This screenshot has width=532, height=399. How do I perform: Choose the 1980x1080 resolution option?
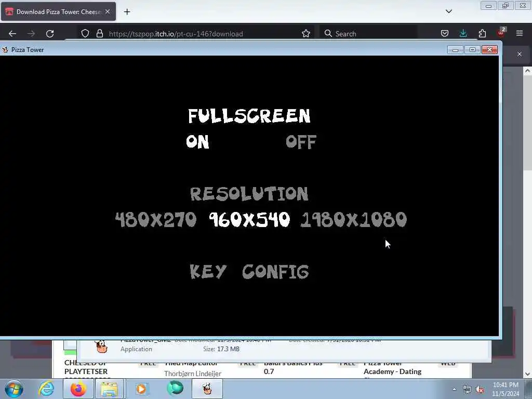pyautogui.click(x=353, y=220)
